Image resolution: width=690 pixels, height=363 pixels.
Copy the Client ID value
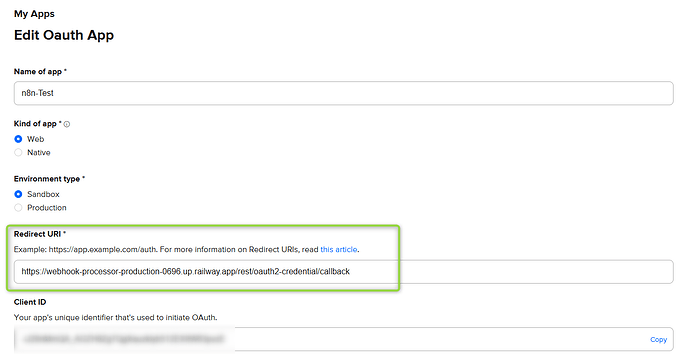pyautogui.click(x=658, y=340)
